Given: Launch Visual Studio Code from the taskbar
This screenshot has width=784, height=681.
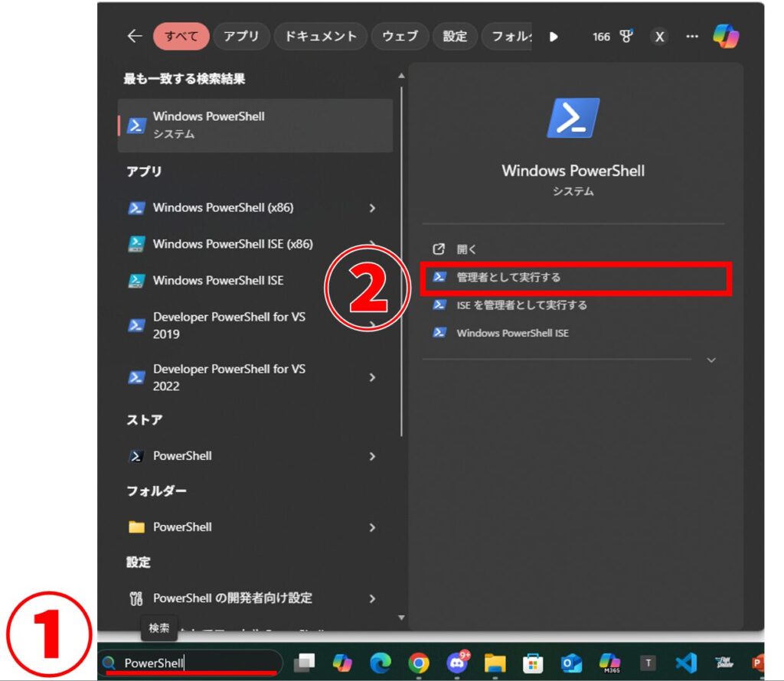Looking at the screenshot, I should tap(686, 663).
